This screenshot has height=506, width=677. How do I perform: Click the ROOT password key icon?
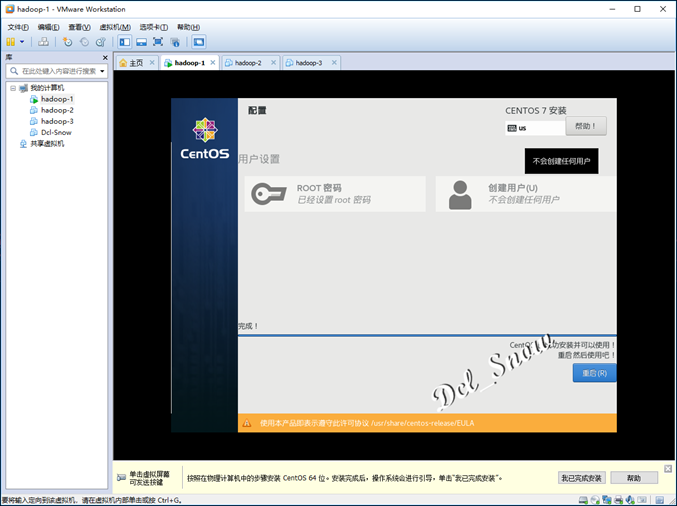point(269,194)
